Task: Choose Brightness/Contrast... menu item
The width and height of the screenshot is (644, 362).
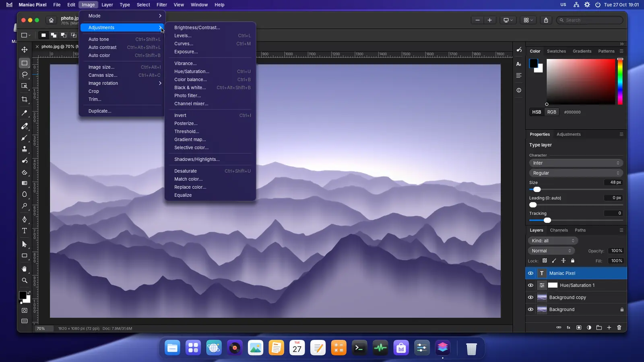Action: [211, 27]
